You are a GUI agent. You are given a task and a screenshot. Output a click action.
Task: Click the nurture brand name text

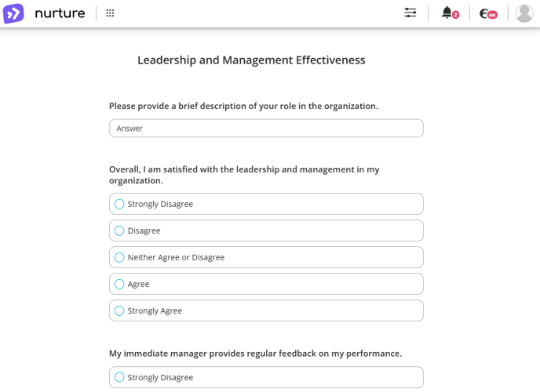(x=60, y=13)
